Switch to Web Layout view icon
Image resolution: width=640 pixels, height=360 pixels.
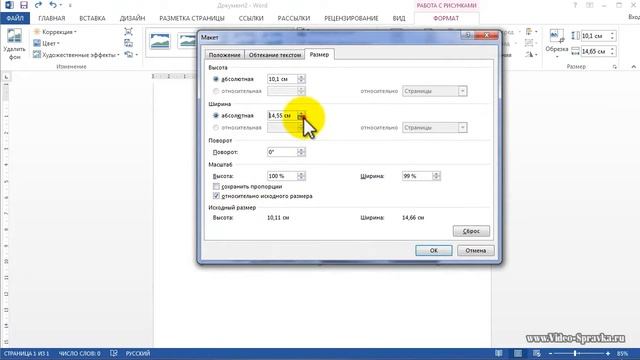tap(537, 353)
